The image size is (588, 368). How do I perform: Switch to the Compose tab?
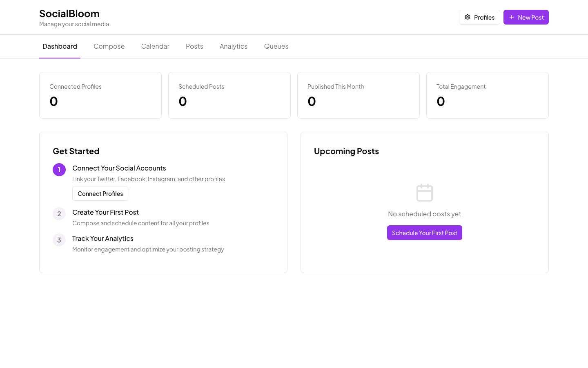[109, 46]
